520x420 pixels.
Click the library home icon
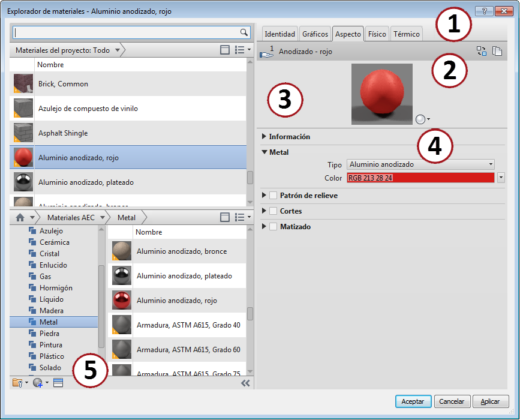click(x=20, y=217)
